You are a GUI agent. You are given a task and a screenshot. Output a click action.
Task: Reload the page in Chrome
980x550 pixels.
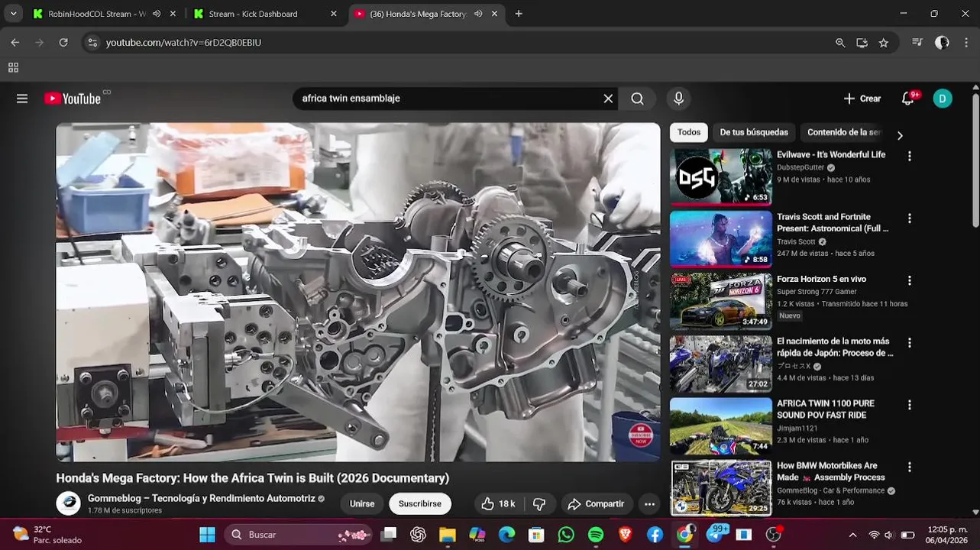[x=63, y=43]
